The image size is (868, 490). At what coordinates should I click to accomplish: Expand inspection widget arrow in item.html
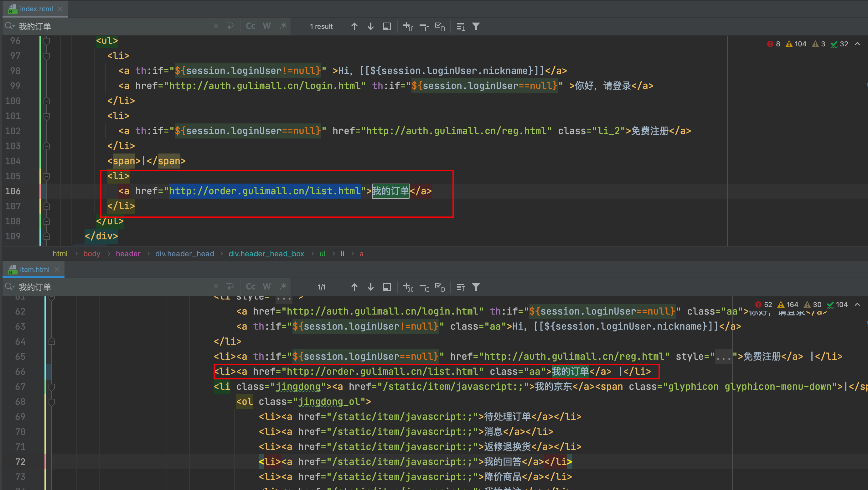tap(858, 305)
